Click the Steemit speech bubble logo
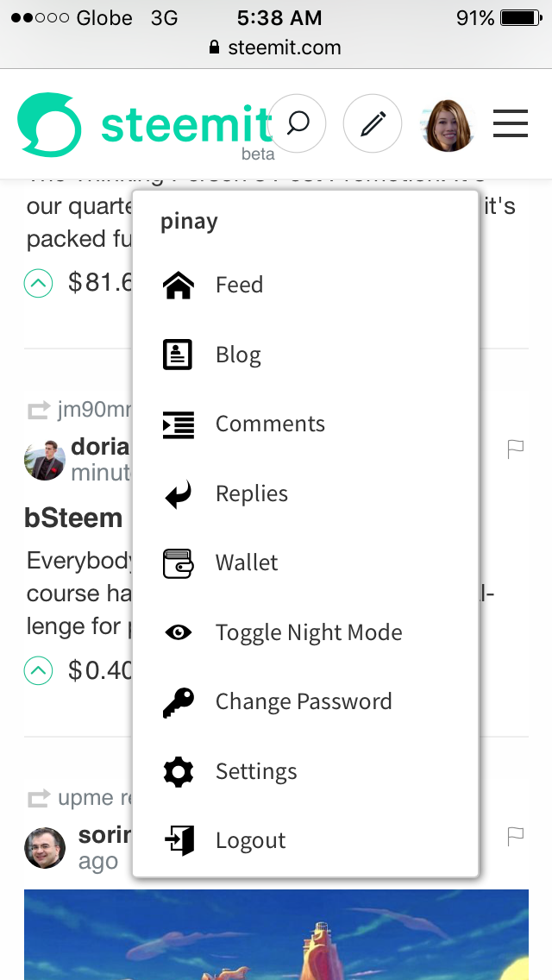Screen dimensions: 552x980 [49, 124]
